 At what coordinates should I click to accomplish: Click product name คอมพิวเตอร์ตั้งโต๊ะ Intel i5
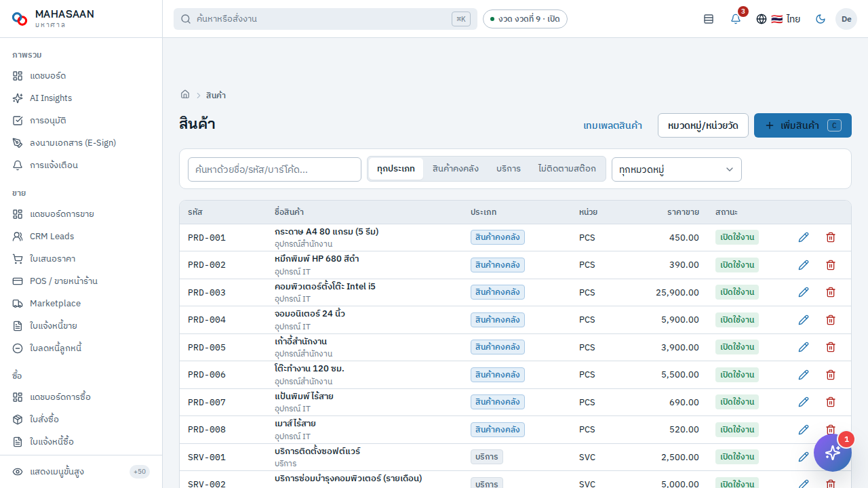[x=325, y=287]
